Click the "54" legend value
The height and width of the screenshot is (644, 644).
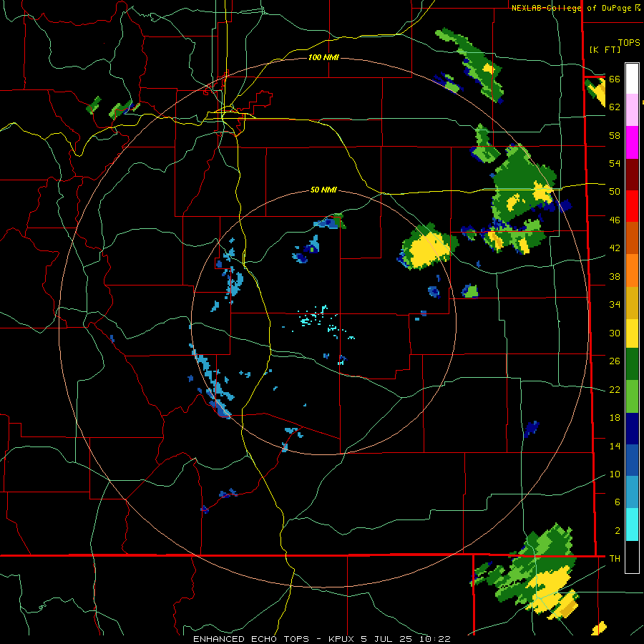(615, 163)
